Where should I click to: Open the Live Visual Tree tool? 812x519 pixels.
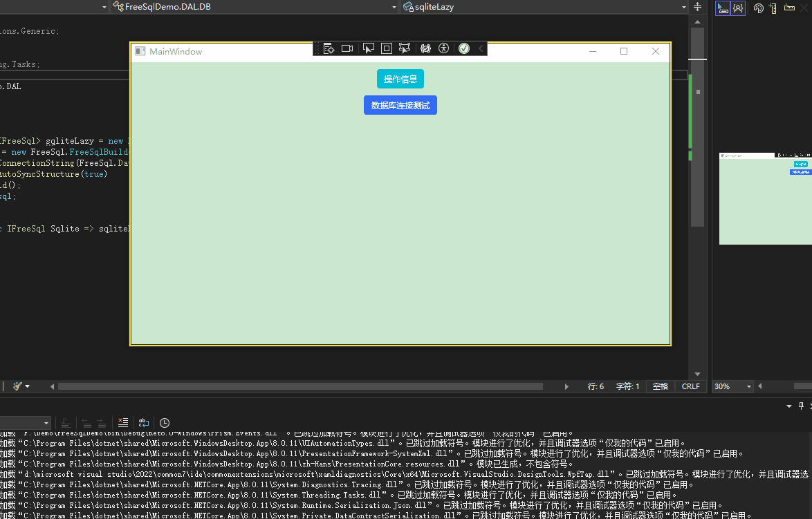327,48
